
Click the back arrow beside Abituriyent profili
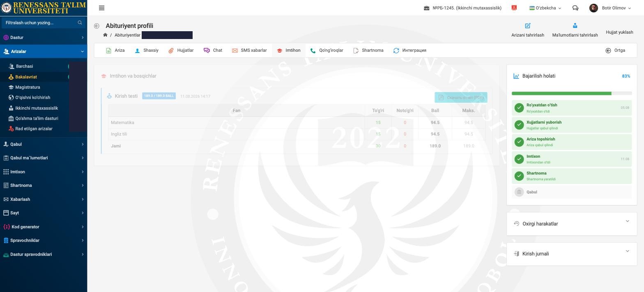[97, 26]
